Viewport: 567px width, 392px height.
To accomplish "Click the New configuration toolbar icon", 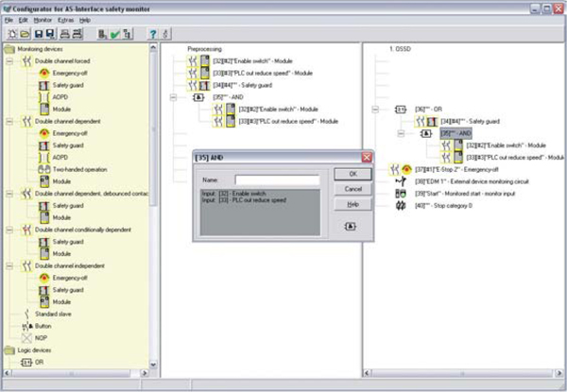I will click(10, 33).
